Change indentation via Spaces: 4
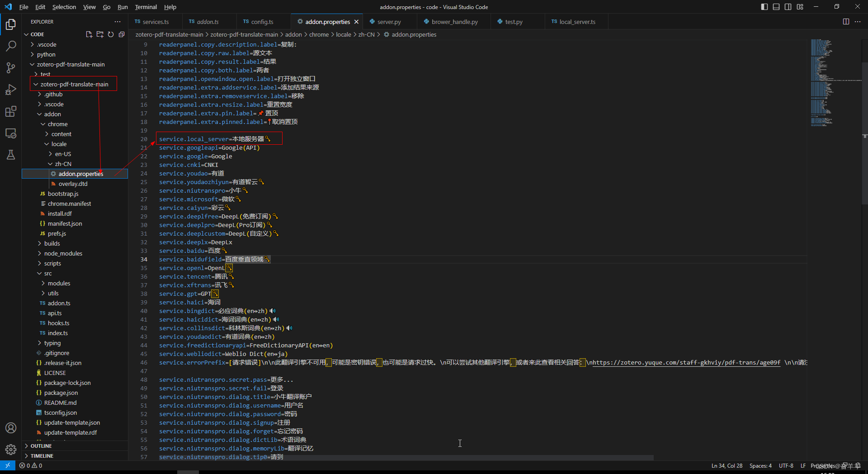This screenshot has height=474, width=868. (760, 465)
